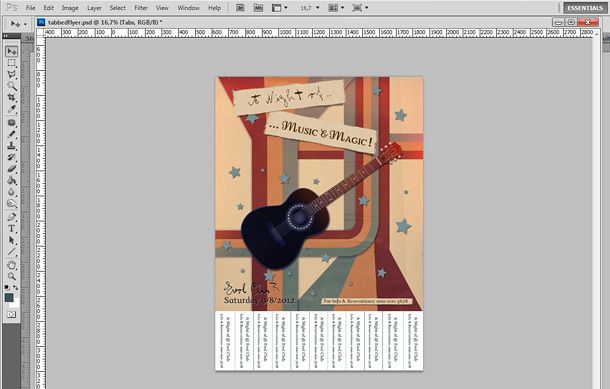Select the Move tool
The height and width of the screenshot is (389, 610).
12,51
